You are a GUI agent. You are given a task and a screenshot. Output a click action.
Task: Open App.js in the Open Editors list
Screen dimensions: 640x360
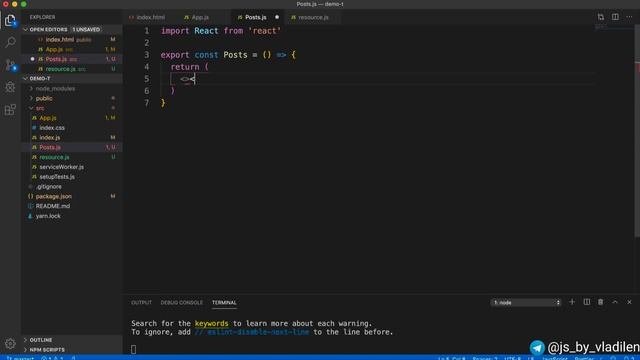click(72, 49)
